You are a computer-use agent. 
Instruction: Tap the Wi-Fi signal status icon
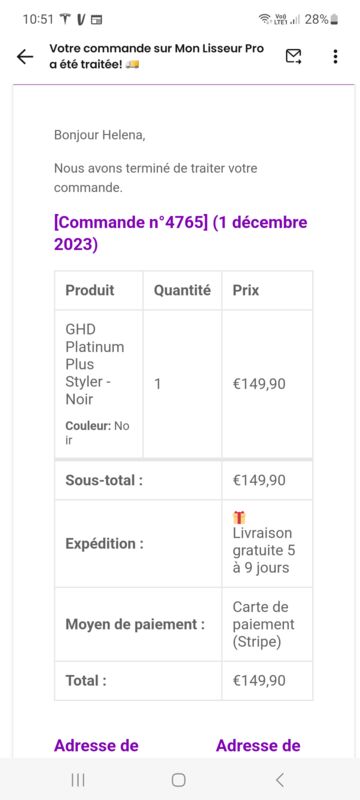click(x=265, y=19)
